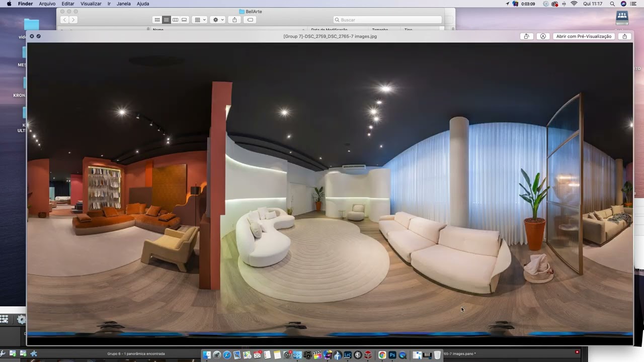Rotate the image in Quick Look
Image resolution: width=644 pixels, height=362 pixels.
point(526,36)
